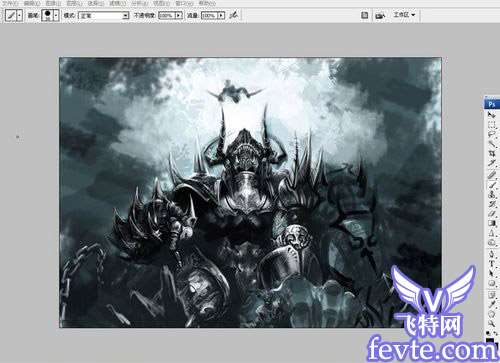
Task: Open the brush preset picker dropdown
Action: [x=56, y=15]
